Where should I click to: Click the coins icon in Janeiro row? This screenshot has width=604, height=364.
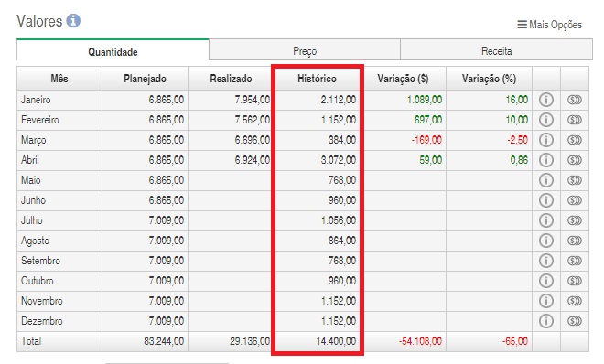pyautogui.click(x=575, y=100)
